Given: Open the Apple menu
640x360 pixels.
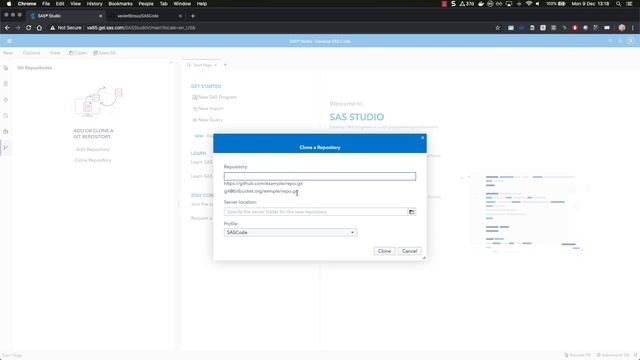Looking at the screenshot, I should pos(9,4).
